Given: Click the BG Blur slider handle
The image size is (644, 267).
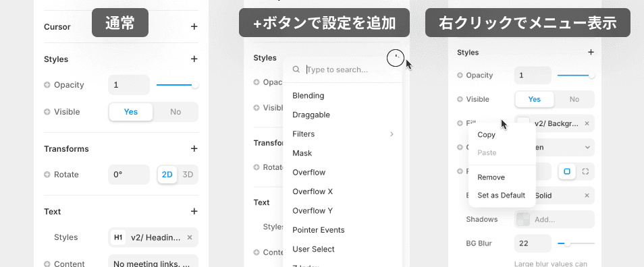Looking at the screenshot, I should point(567,243).
